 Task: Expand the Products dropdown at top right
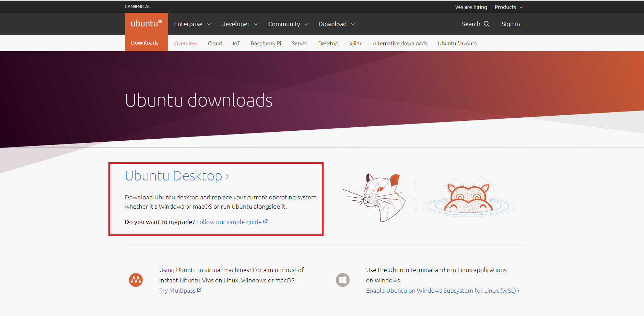pos(509,7)
